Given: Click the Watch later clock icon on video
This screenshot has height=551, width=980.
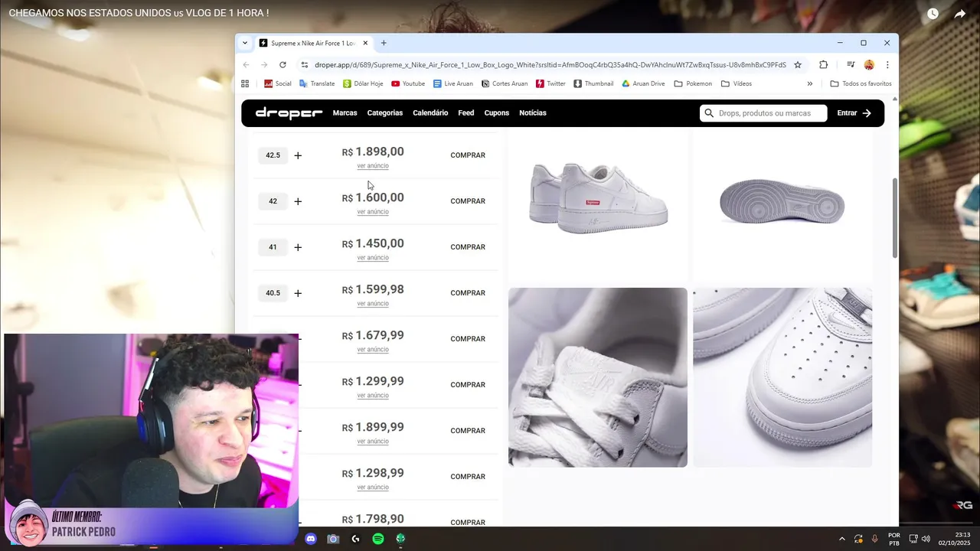Looking at the screenshot, I should (x=933, y=14).
